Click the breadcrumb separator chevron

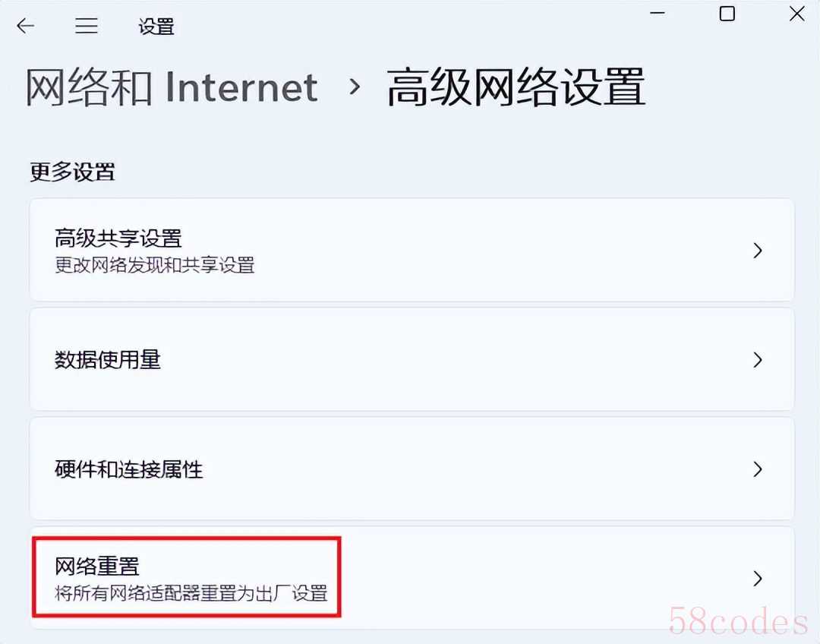pos(355,87)
